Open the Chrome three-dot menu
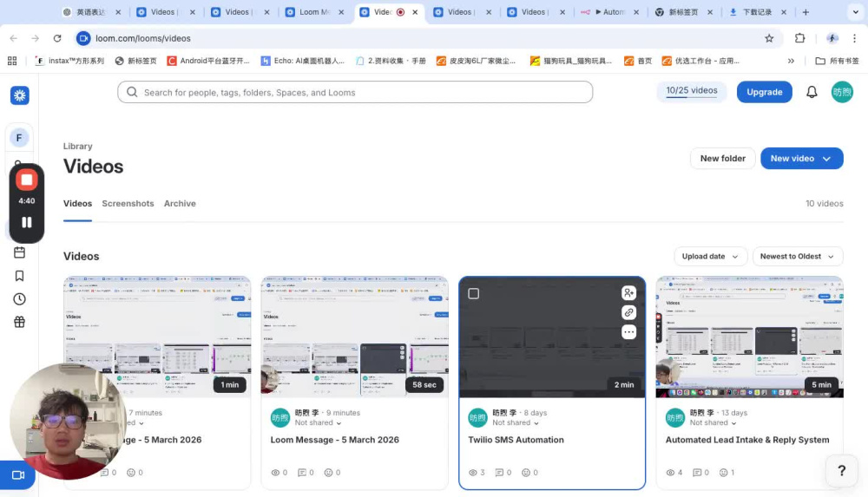This screenshot has height=497, width=868. pyautogui.click(x=854, y=38)
